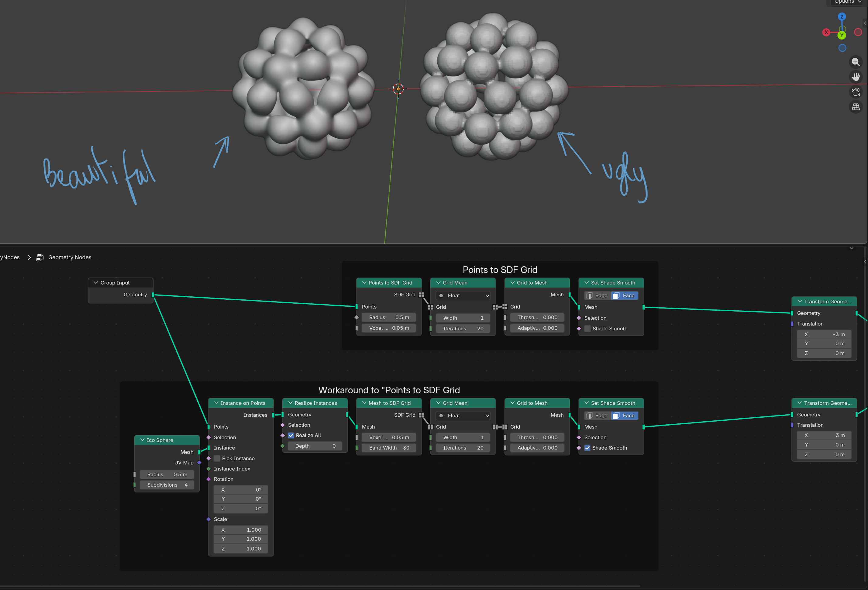
Task: Click Ico Sphere Subdivisions 4 field
Action: click(167, 485)
